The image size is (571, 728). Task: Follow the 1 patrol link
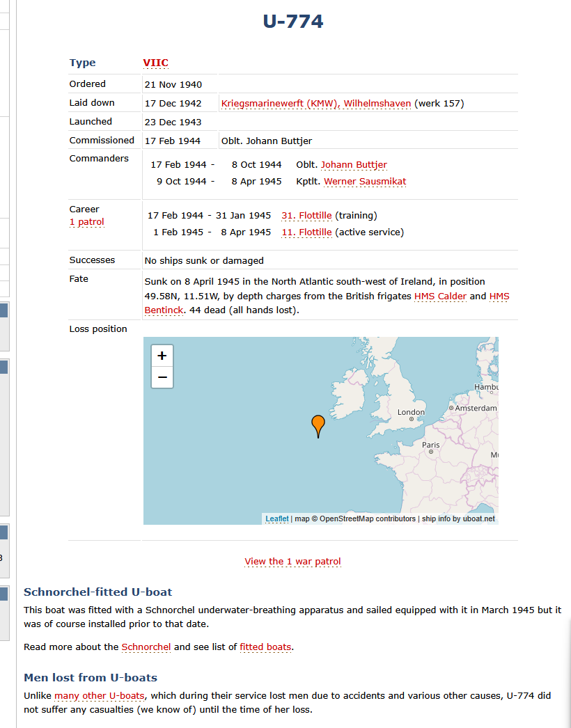[x=87, y=222]
